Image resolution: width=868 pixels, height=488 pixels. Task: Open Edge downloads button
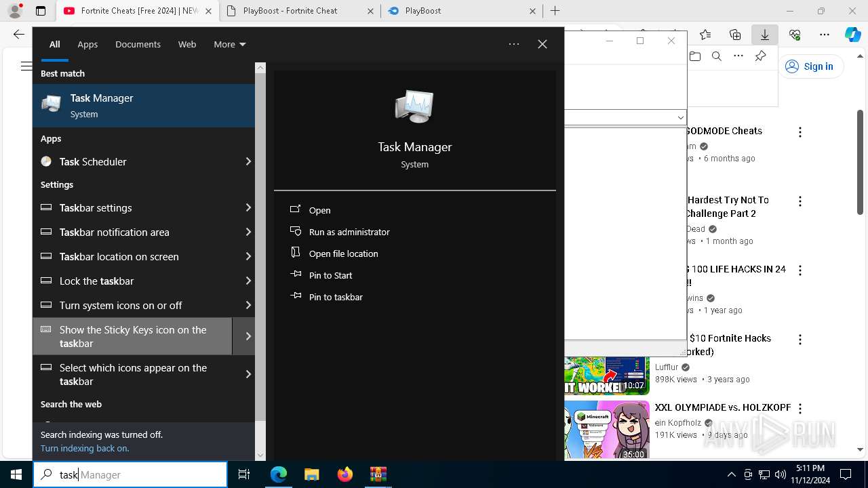click(765, 35)
